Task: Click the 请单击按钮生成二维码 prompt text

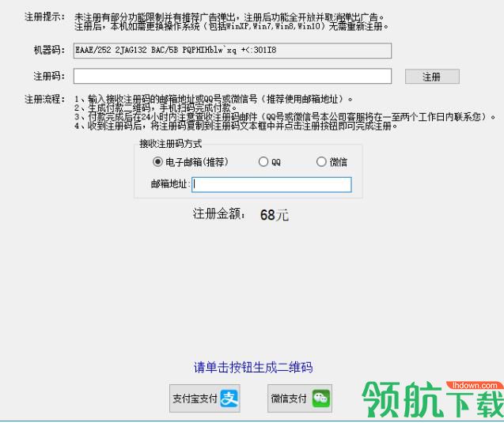Action: tap(253, 367)
